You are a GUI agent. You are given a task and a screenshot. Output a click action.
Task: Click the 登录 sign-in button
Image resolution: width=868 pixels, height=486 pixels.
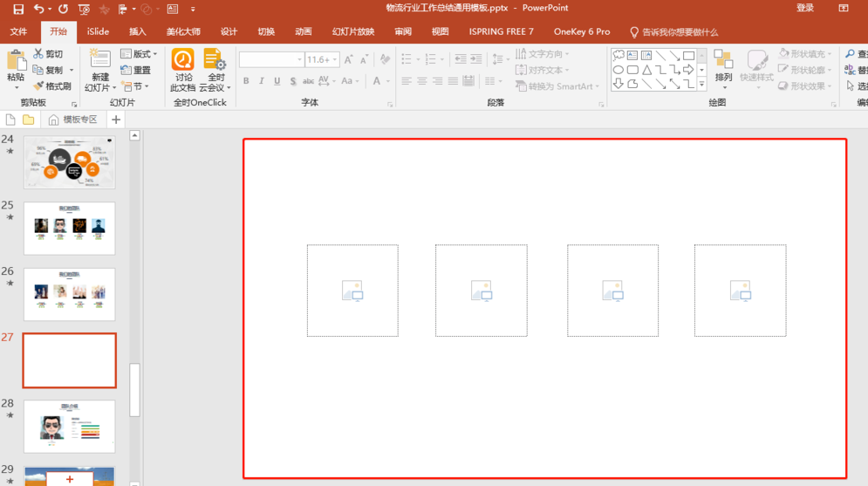[x=805, y=8]
